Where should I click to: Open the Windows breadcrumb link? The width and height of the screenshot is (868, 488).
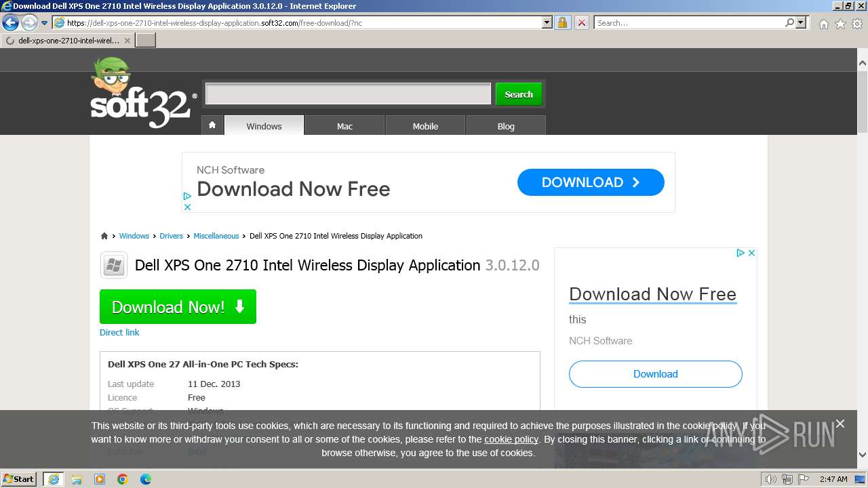[x=134, y=236]
